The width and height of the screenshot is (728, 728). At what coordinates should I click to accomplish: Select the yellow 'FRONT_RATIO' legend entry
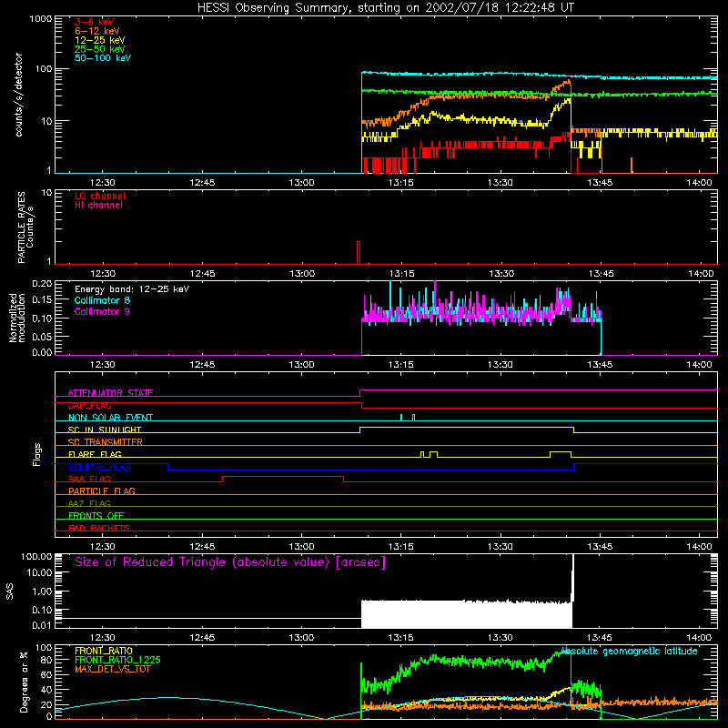click(x=104, y=651)
